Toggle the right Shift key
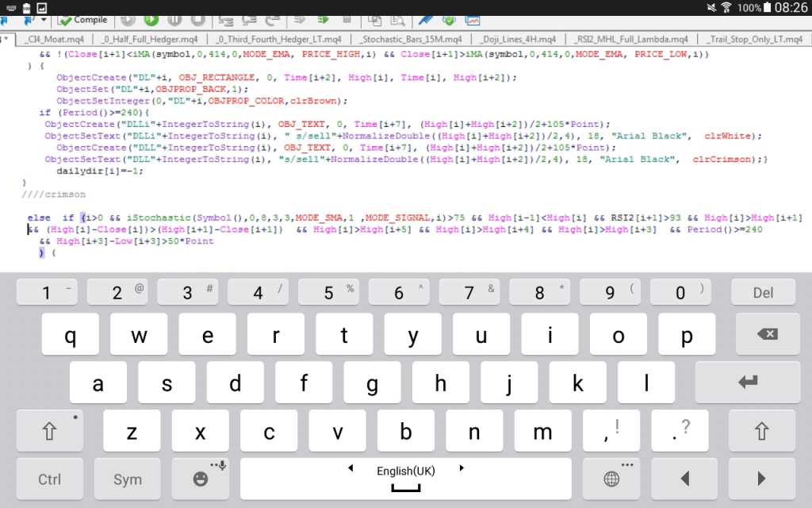The height and width of the screenshot is (508, 812). tap(762, 431)
